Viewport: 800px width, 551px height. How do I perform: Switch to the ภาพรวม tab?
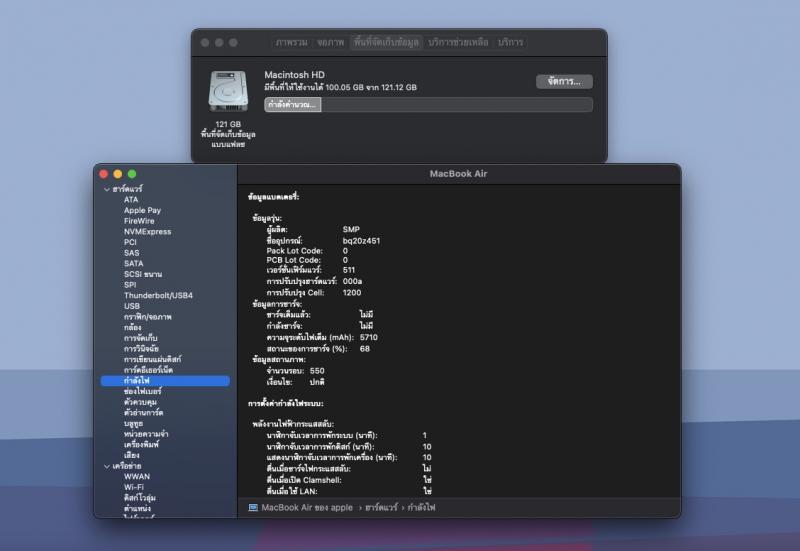pos(291,42)
